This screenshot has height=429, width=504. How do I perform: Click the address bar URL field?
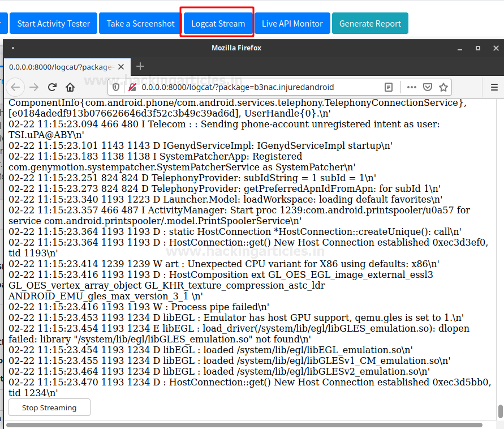click(x=255, y=87)
